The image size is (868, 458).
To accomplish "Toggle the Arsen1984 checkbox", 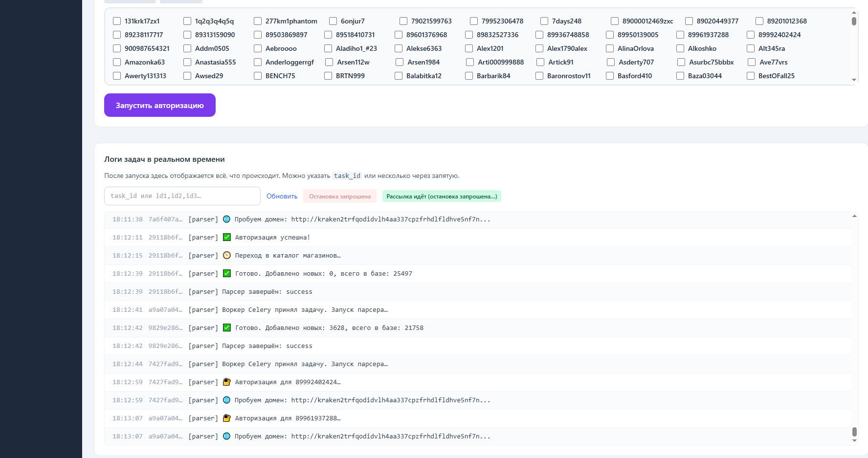I will (400, 62).
